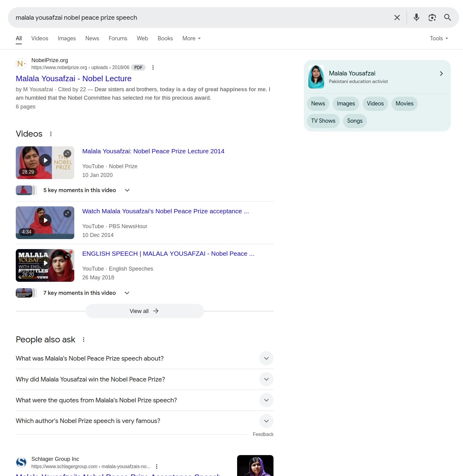Click the NobelPrize.org site favicon
This screenshot has height=476, width=463.
(21, 64)
